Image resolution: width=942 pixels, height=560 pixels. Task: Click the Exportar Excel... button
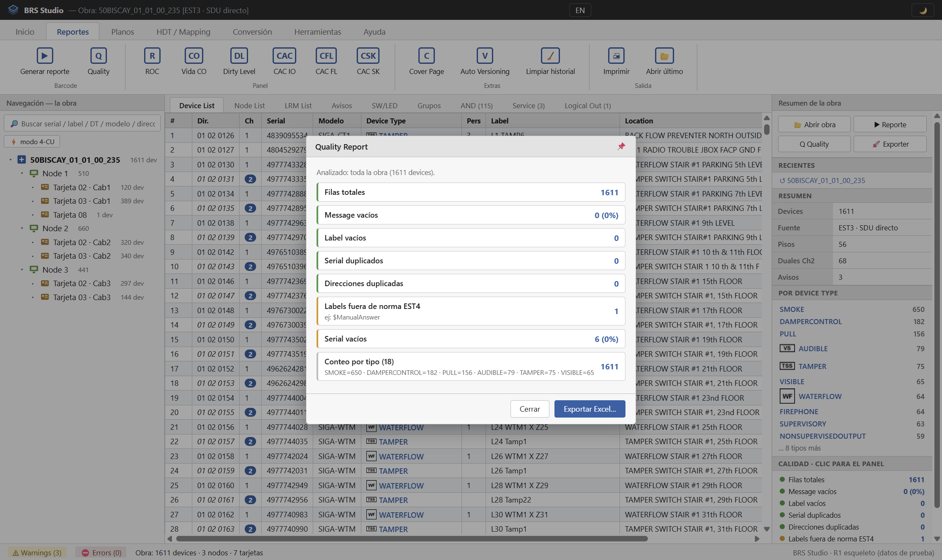click(590, 409)
